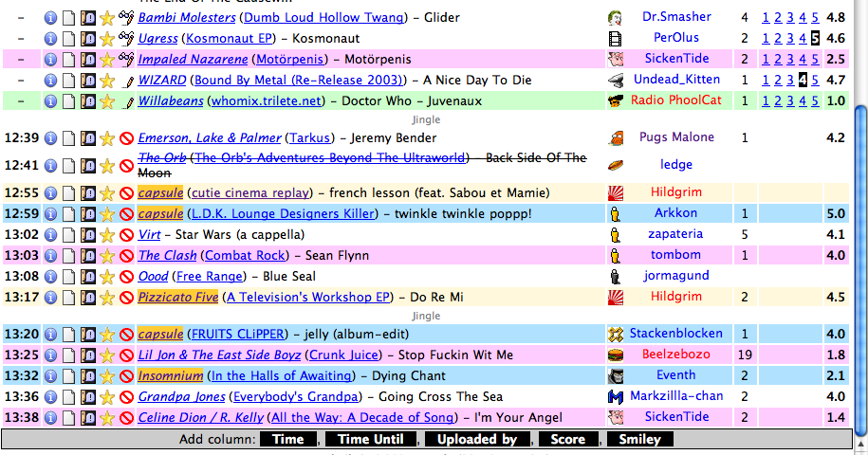868x455 pixels.
Task: Click the book icon in the 12:59 capsule row
Action: pyautogui.click(x=87, y=214)
